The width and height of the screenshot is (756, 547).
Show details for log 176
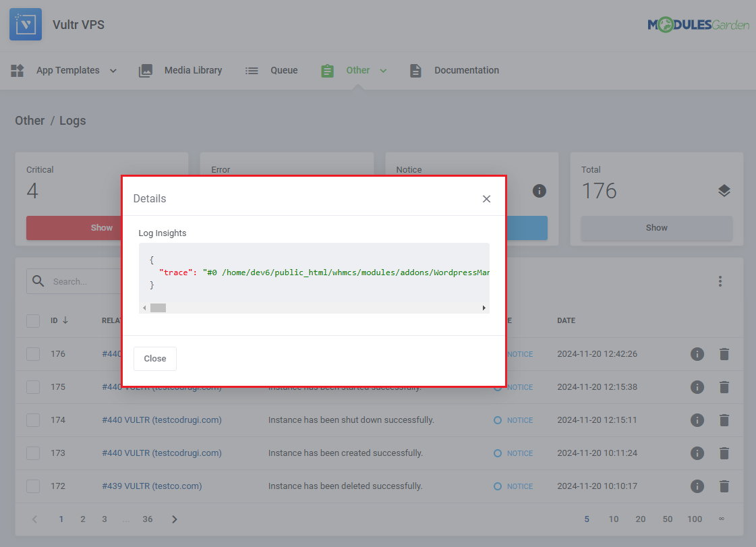(697, 354)
